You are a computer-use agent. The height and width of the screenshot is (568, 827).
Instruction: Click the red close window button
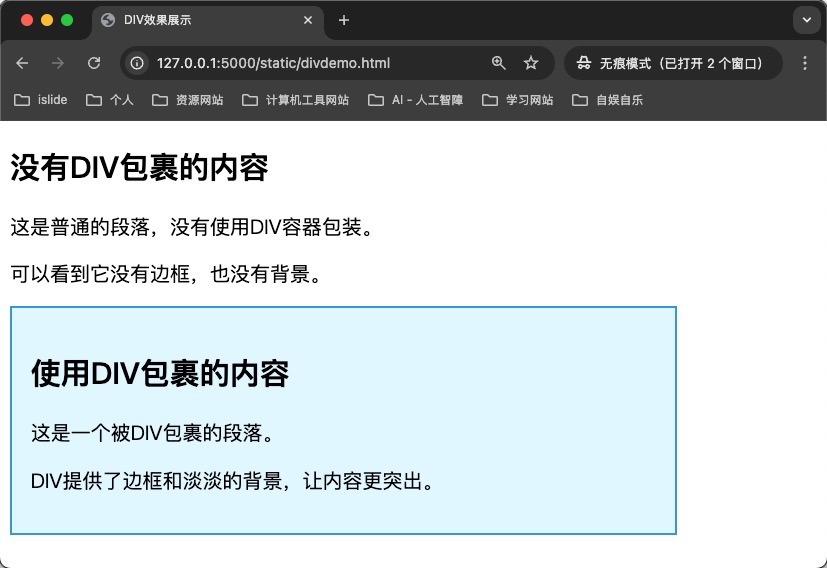(27, 20)
